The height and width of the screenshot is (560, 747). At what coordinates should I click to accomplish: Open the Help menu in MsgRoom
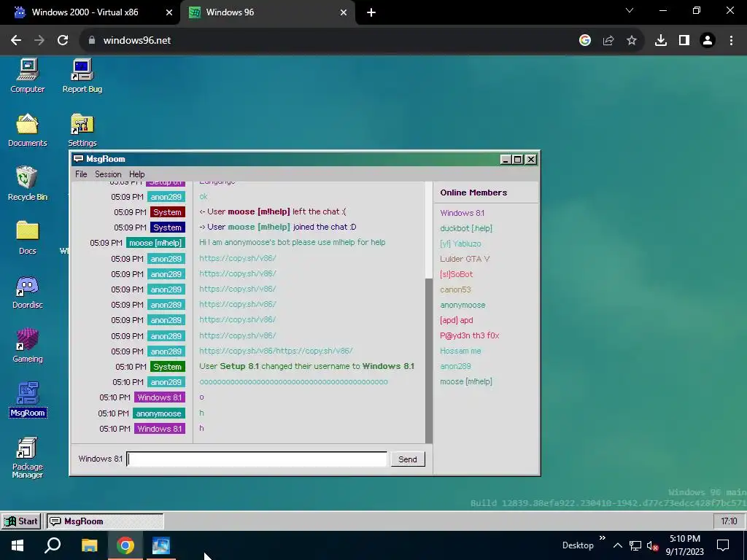click(136, 174)
